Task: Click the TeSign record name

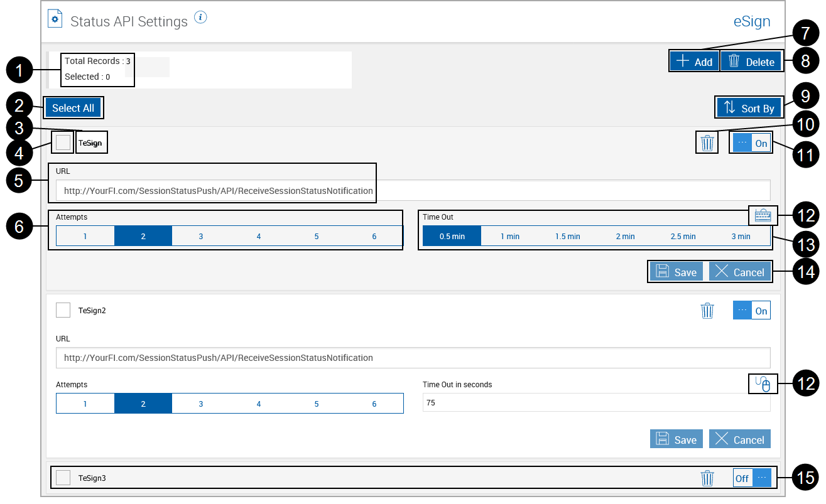Action: coord(91,143)
